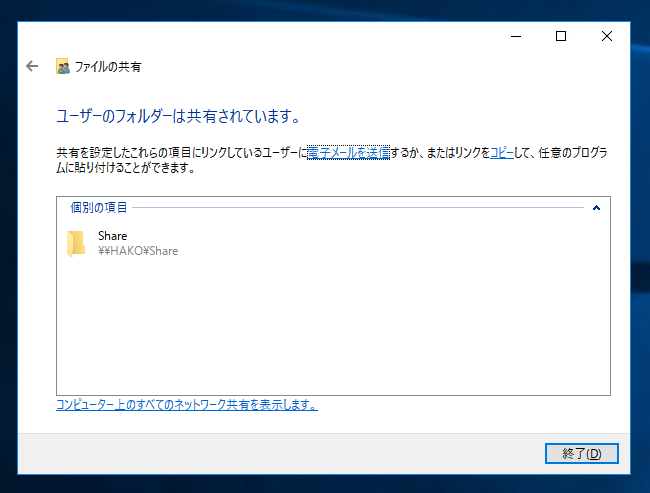
Task: Open the 電子メールを送信 link
Action: tap(348, 153)
